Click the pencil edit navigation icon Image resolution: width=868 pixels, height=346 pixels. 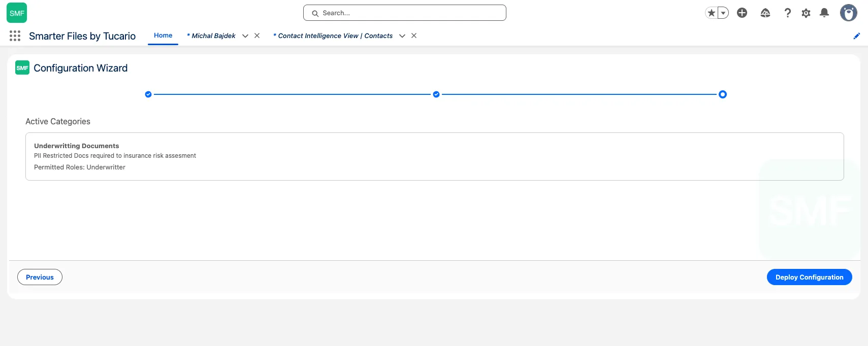pos(857,36)
